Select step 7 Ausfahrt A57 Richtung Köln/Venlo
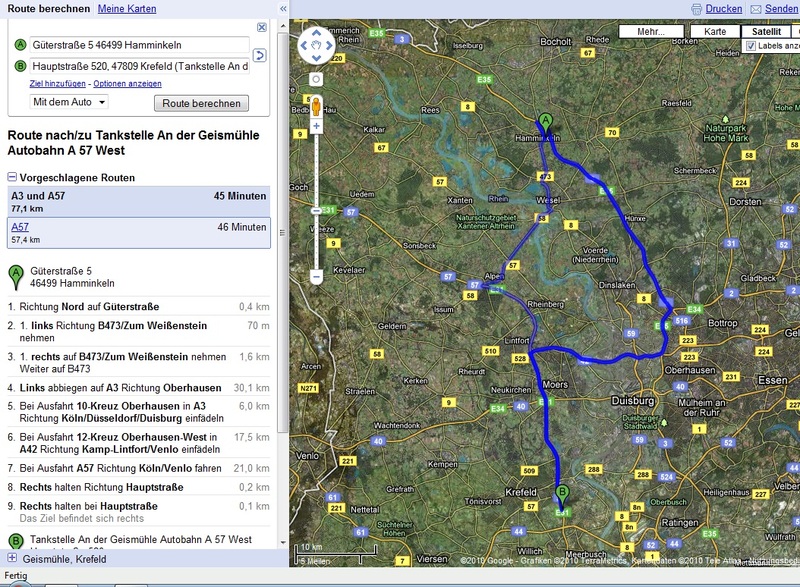 (139, 468)
